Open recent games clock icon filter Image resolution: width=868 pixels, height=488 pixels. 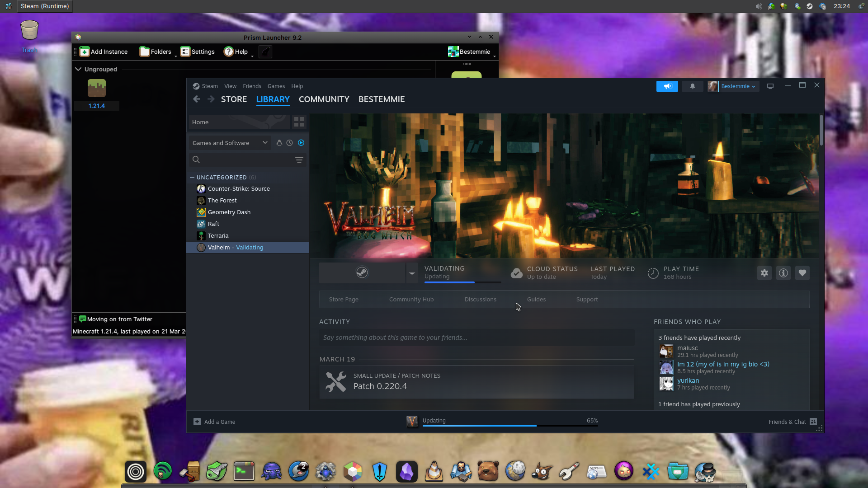coord(289,143)
